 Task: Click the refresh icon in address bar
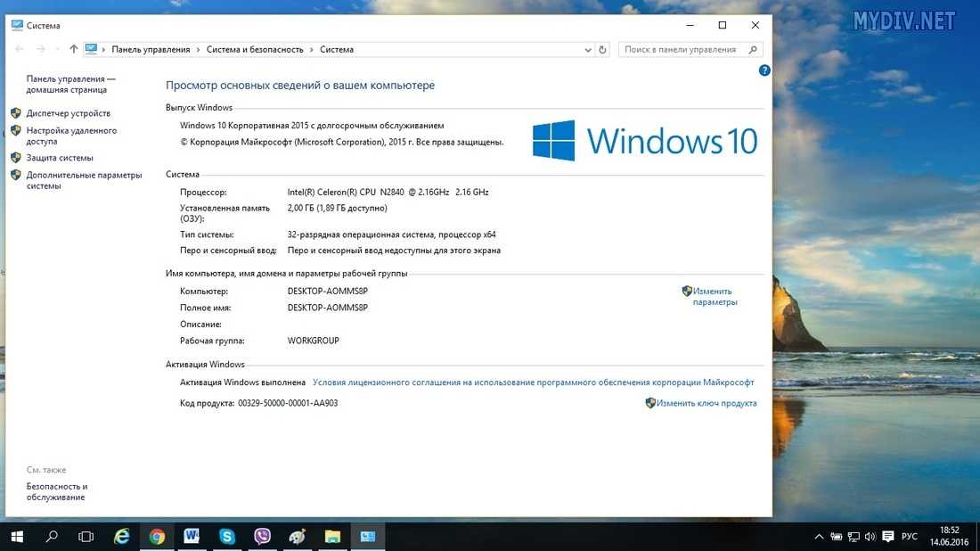[603, 50]
